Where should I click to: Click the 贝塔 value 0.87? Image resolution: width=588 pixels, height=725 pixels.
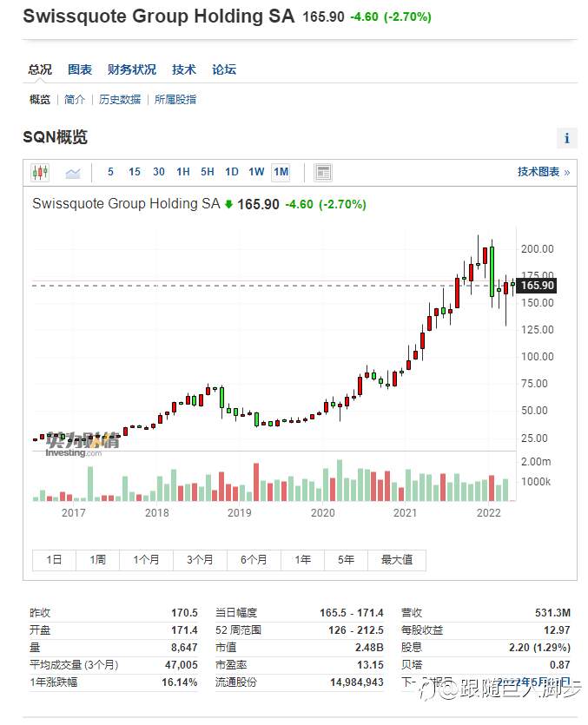coord(560,665)
